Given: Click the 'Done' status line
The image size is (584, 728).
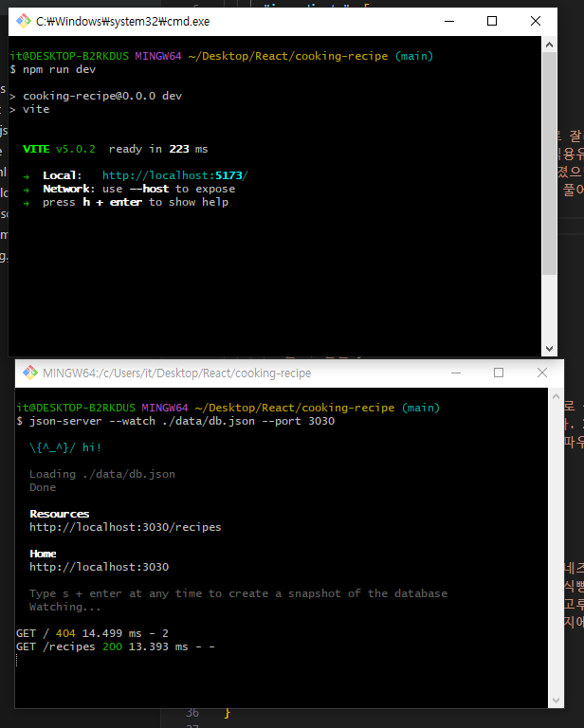Looking at the screenshot, I should coord(43,487).
